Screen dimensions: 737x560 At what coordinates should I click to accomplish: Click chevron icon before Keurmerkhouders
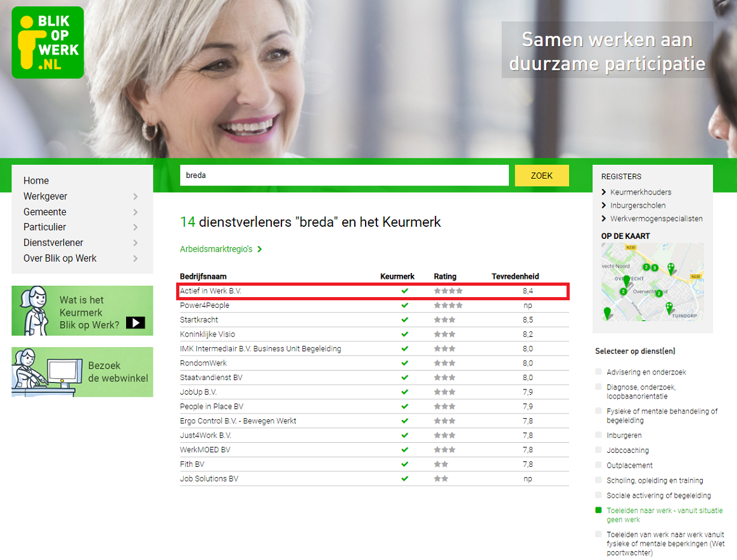click(604, 192)
